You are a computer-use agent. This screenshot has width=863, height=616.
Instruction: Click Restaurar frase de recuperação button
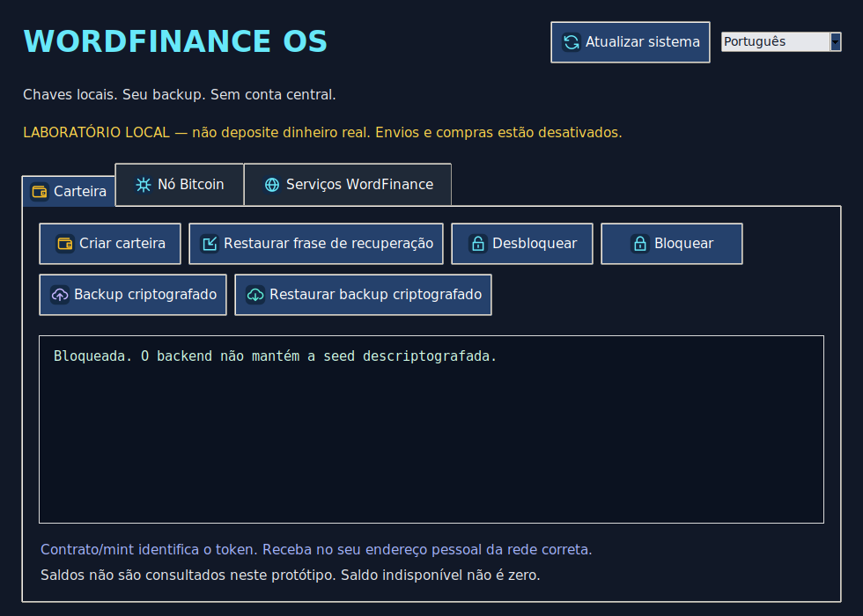click(316, 244)
